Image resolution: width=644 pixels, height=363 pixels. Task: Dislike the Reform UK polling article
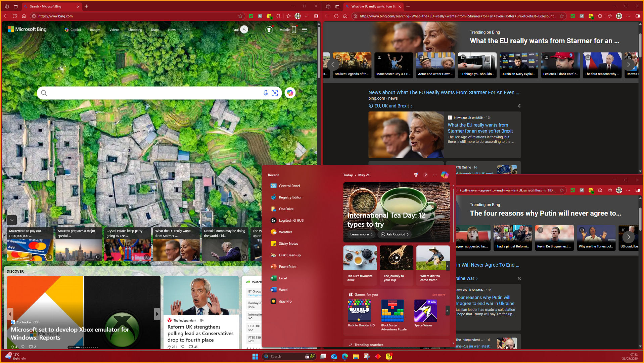[183, 347]
